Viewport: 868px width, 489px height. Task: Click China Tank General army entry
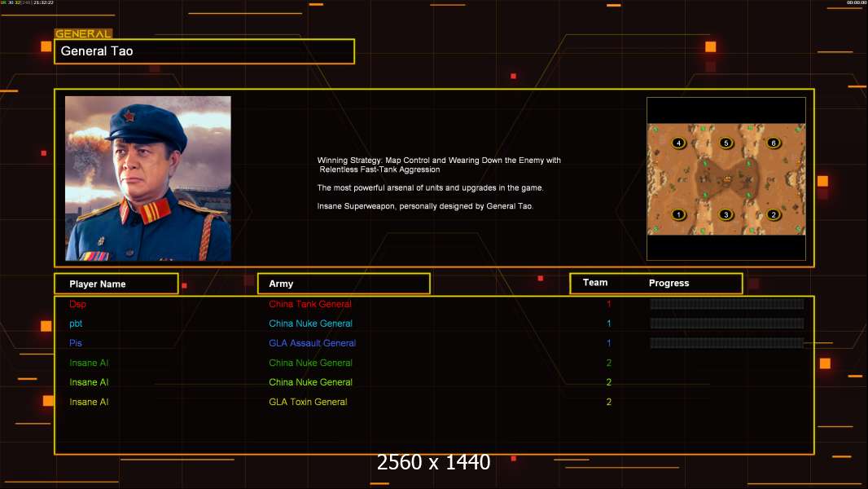[x=310, y=304]
